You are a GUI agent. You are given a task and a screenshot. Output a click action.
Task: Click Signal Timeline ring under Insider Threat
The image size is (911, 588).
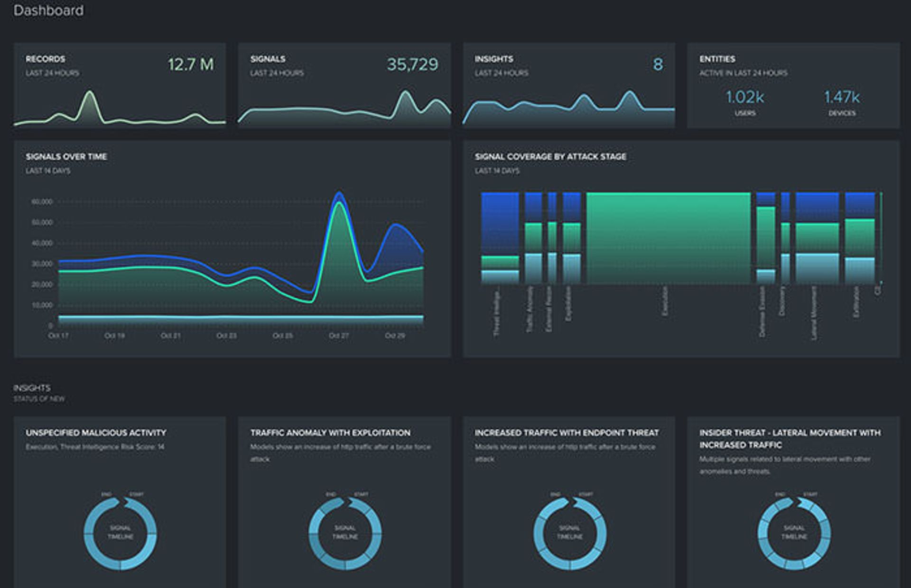794,533
